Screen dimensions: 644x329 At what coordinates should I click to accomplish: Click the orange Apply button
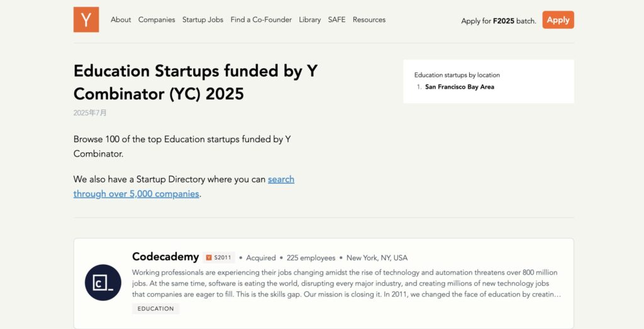558,20
